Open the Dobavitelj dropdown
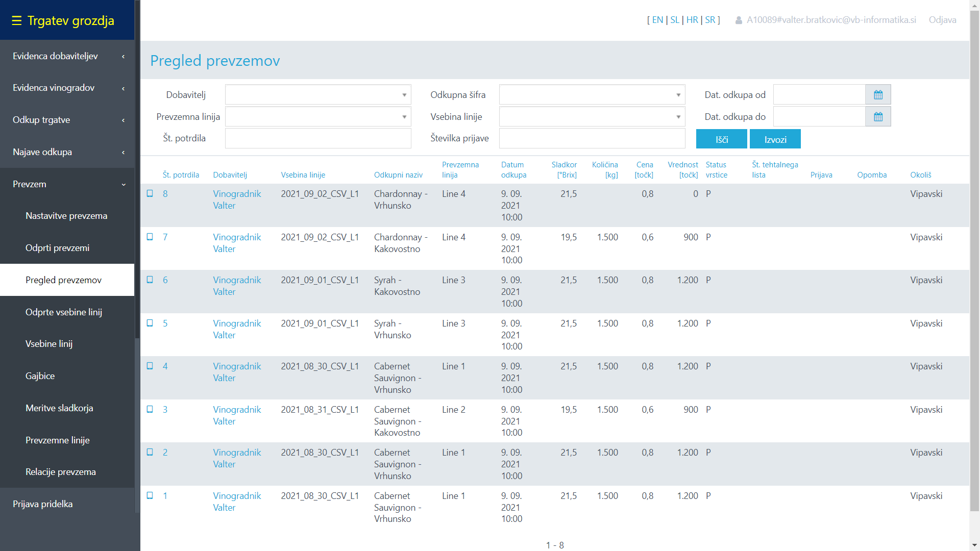The width and height of the screenshot is (980, 551). [318, 95]
